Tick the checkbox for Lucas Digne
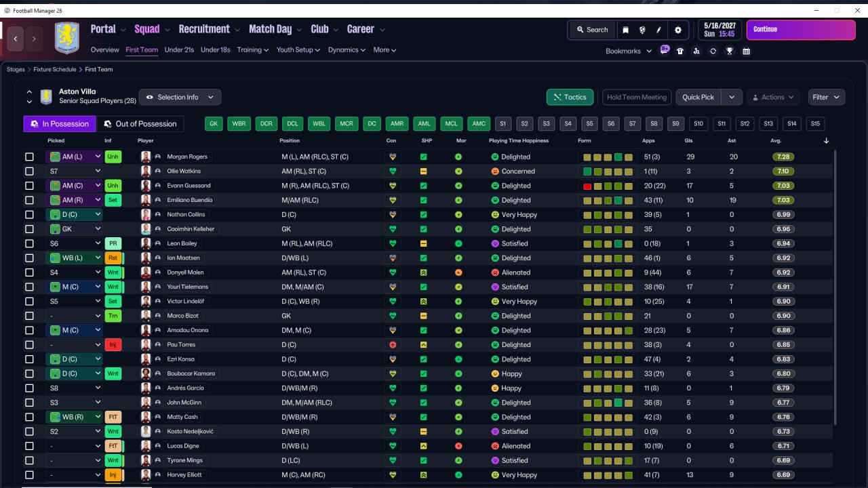Image resolution: width=868 pixels, height=488 pixels. click(29, 446)
